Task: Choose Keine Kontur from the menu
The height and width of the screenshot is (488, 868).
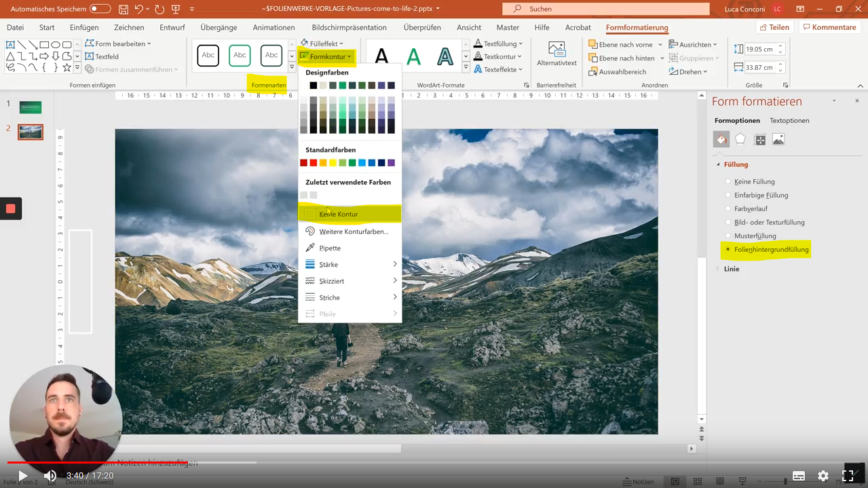Action: 350,214
